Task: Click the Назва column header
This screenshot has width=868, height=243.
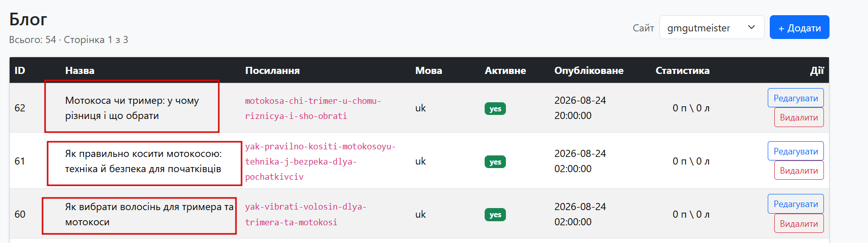Action: (x=80, y=70)
